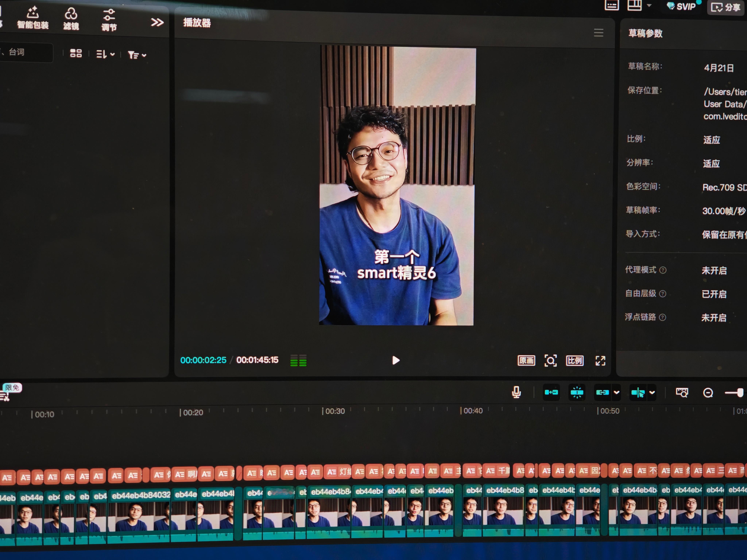Screen dimensions: 747x560
Task: Open dropdown arrow next to preview-axis button
Action: [652, 392]
